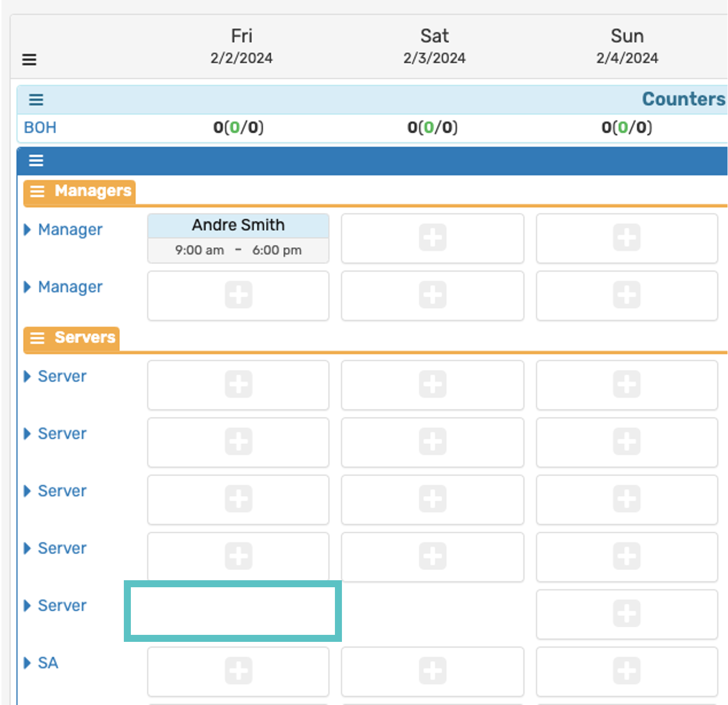Click the BOH counter link
The width and height of the screenshot is (728, 705).
click(x=40, y=128)
